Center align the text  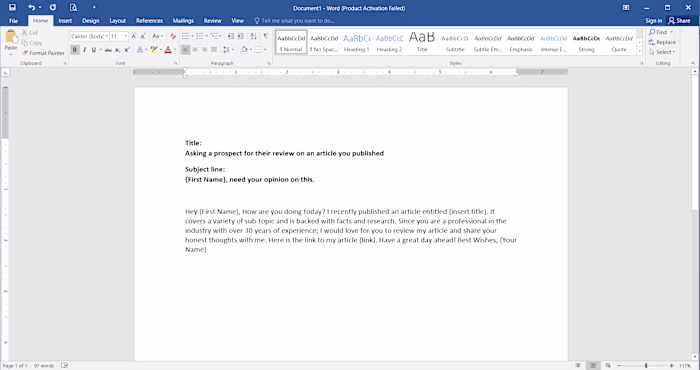coord(195,50)
